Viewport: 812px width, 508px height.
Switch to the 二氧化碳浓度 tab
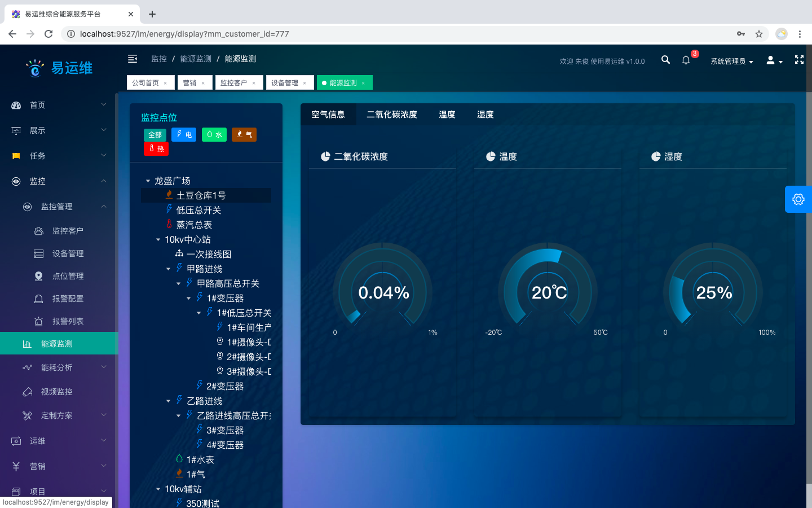click(391, 115)
